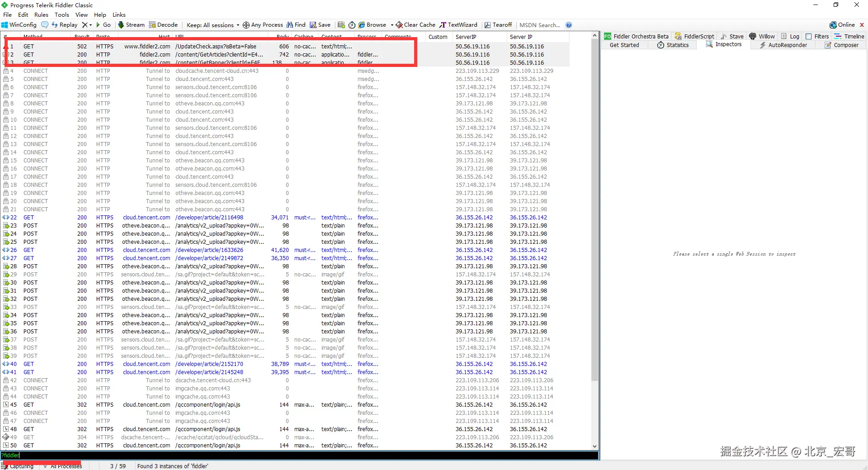Image resolution: width=868 pixels, height=470 pixels.
Task: Select session 1 /UpdateCheck.aspx?isBeta=False
Action: (x=285, y=47)
